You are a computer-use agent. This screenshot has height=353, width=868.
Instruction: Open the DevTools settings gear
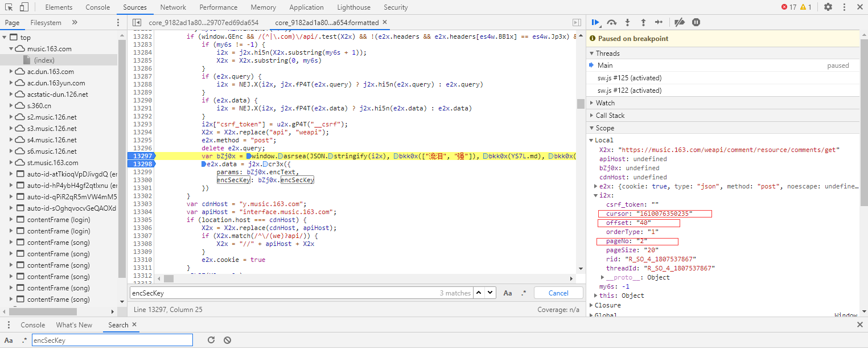[x=828, y=7]
